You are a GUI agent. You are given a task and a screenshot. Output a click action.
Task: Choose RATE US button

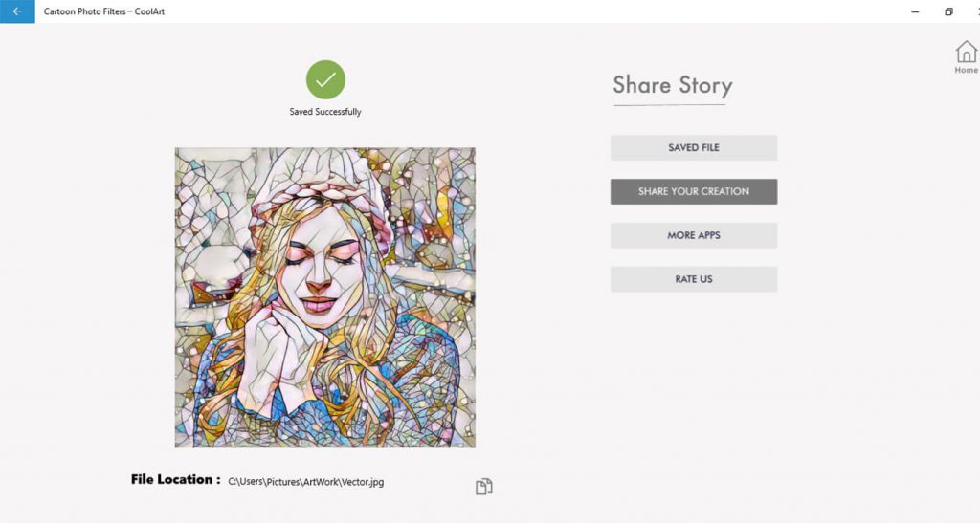(x=694, y=279)
